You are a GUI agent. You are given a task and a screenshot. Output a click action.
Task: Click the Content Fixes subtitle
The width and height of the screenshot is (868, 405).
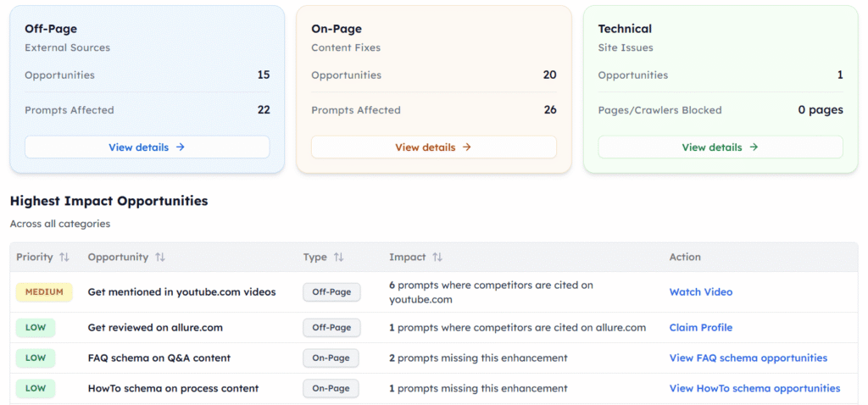(346, 47)
